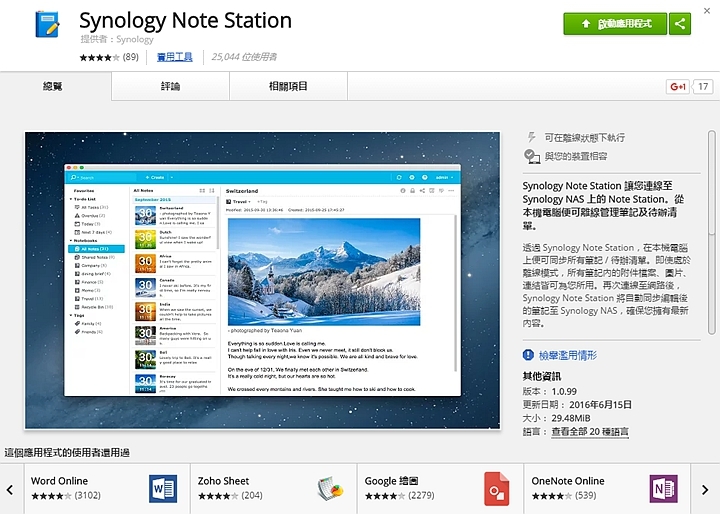Switch to the 評論 tab
720x514 pixels.
170,86
